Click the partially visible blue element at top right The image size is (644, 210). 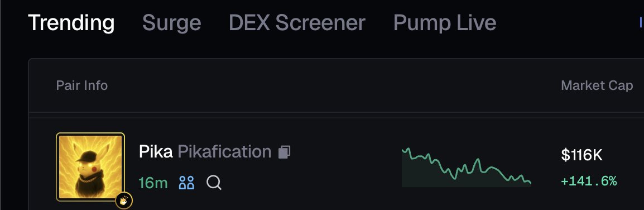pos(641,22)
